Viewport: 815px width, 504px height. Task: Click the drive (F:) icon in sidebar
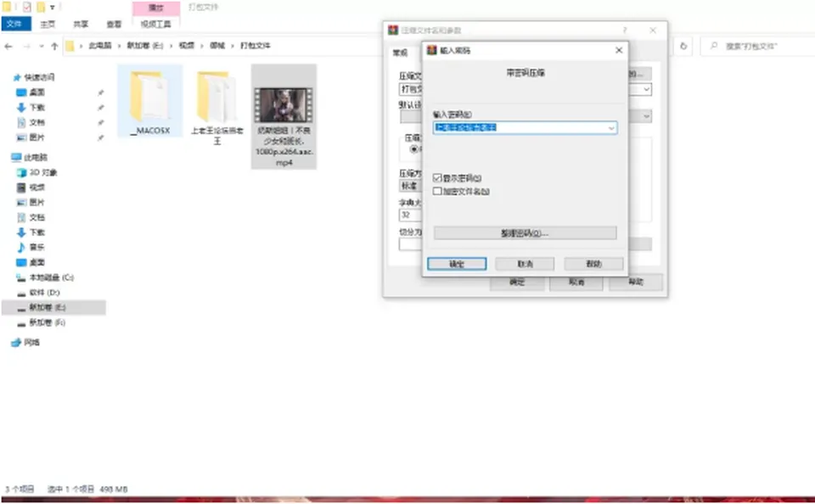coord(21,322)
